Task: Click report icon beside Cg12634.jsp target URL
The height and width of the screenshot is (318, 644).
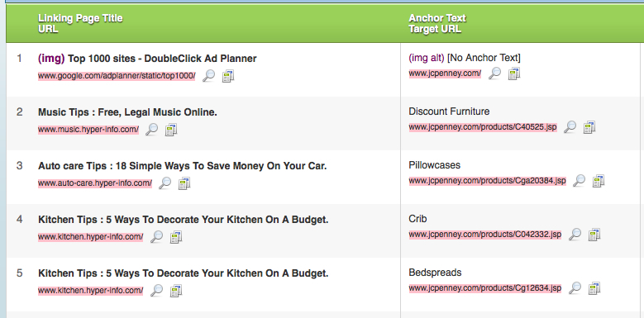Action: (594, 288)
